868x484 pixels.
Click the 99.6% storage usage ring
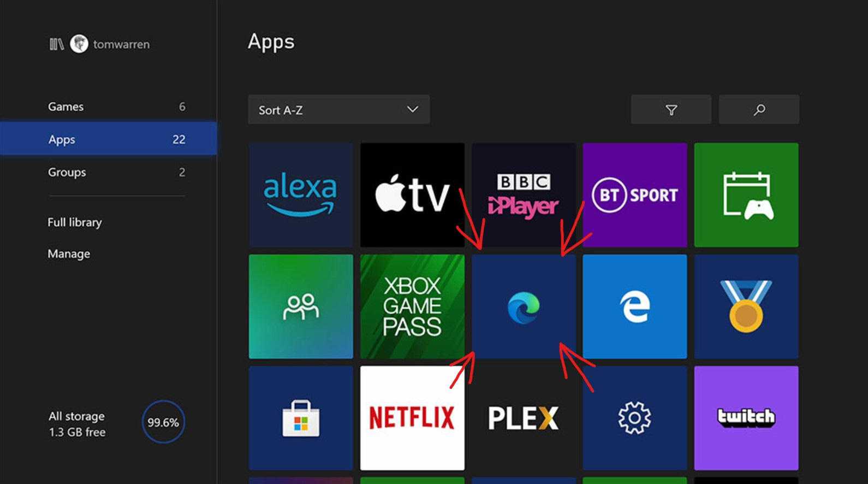pos(163,422)
